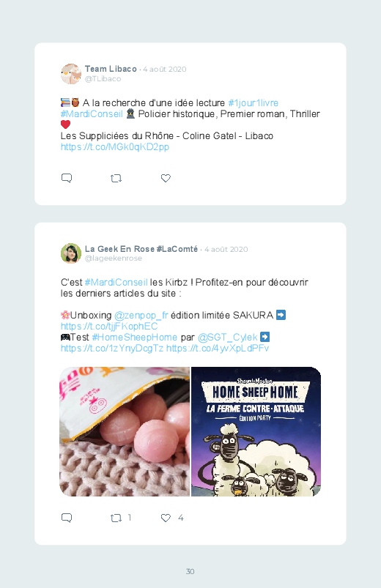This screenshot has height=588, width=381.
Task: Click reply icon on Team Libaco tweet
Action: (x=67, y=178)
